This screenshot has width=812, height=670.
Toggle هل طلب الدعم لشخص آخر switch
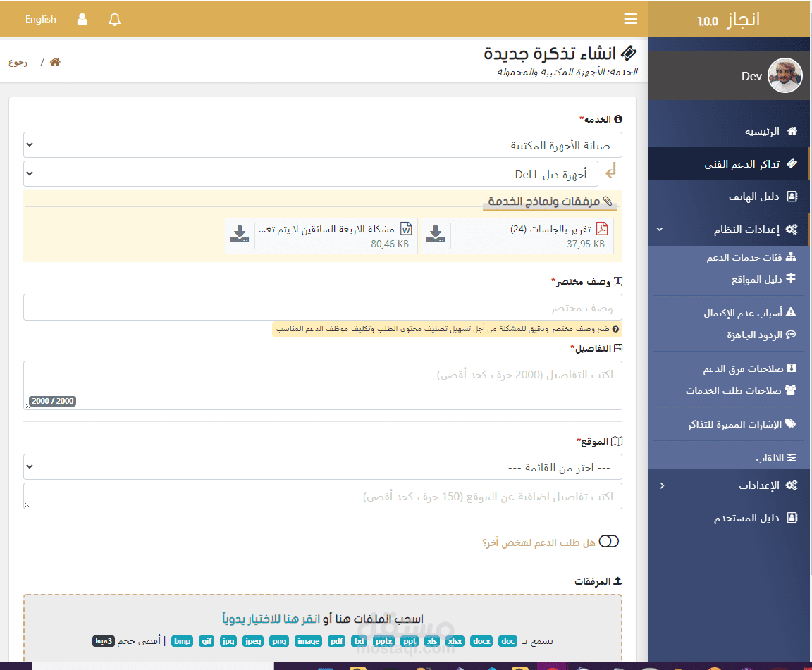[609, 541]
